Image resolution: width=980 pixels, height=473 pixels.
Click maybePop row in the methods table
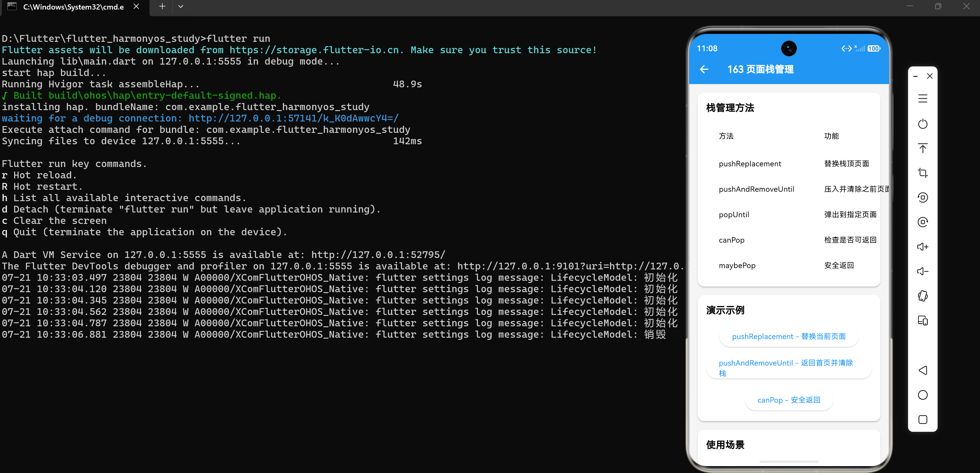[788, 266]
